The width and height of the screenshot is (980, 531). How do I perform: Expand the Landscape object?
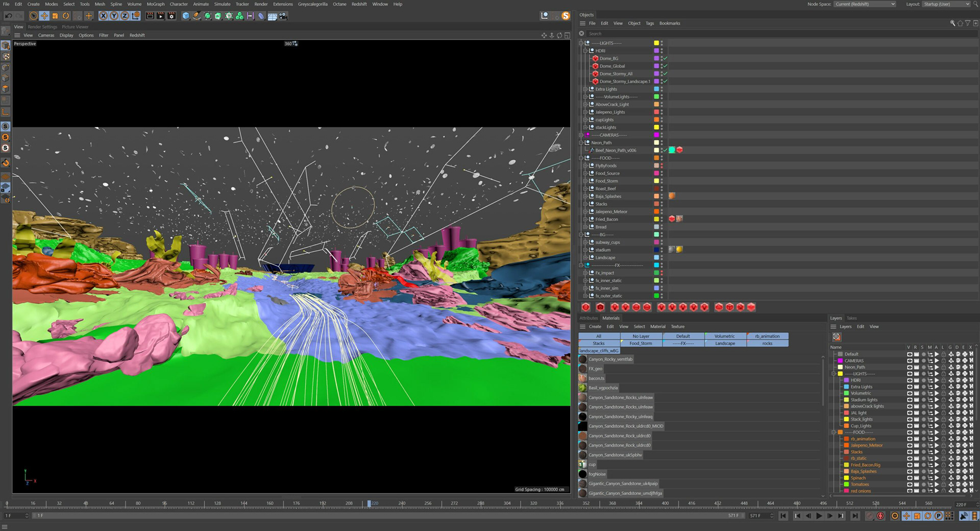(x=585, y=257)
